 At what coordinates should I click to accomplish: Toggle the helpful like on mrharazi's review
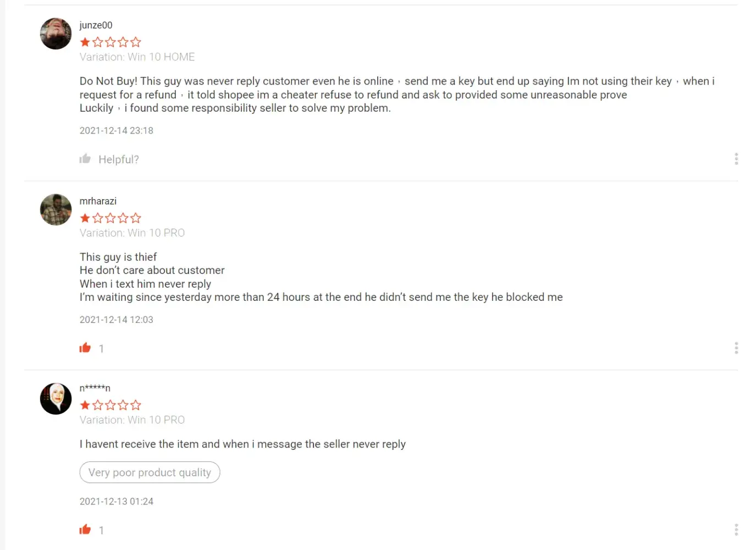(85, 348)
